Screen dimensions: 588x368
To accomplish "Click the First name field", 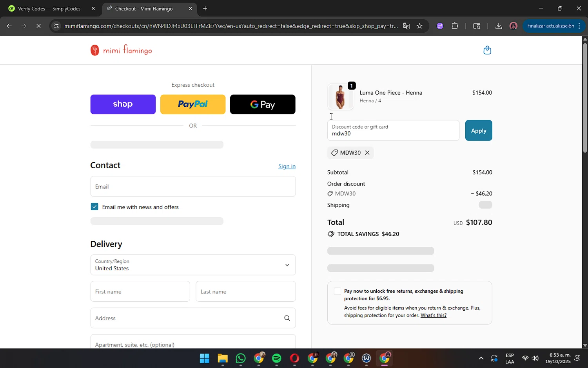I will (140, 291).
